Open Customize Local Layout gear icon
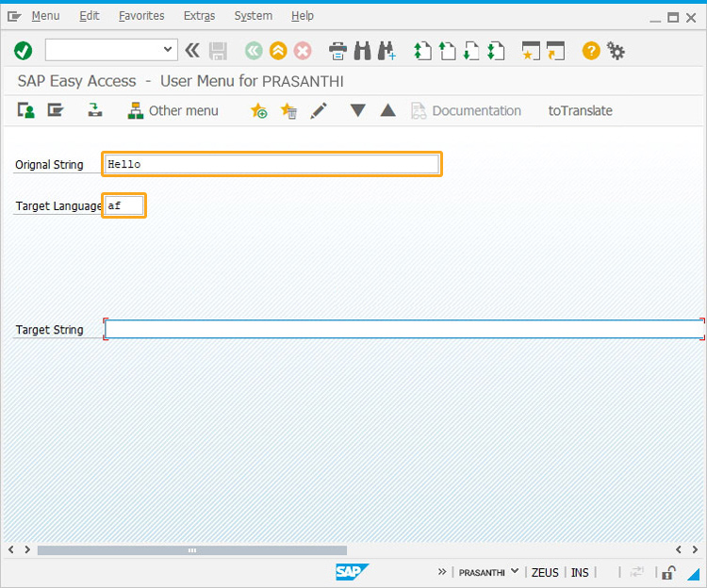707x588 pixels. point(616,51)
